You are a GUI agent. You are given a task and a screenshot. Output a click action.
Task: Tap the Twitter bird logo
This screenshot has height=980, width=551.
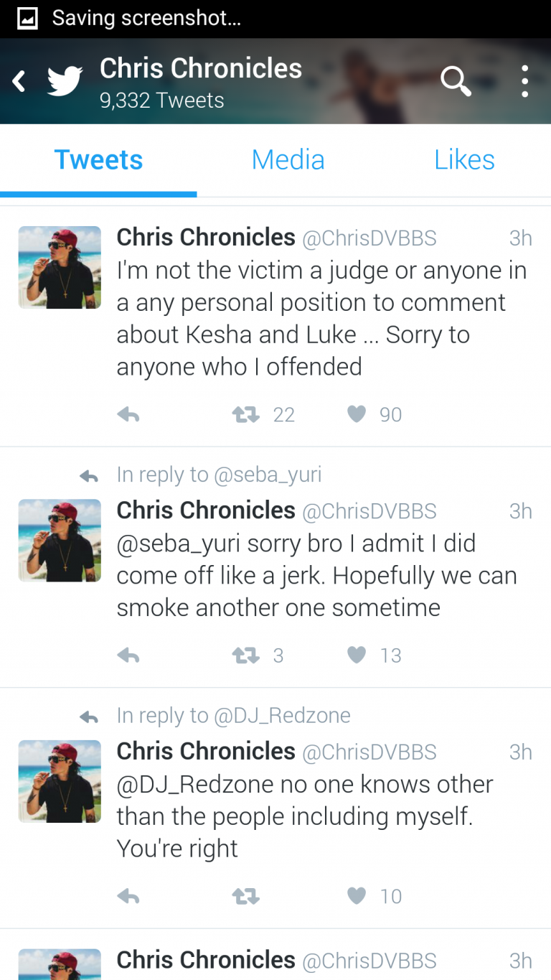(x=65, y=82)
